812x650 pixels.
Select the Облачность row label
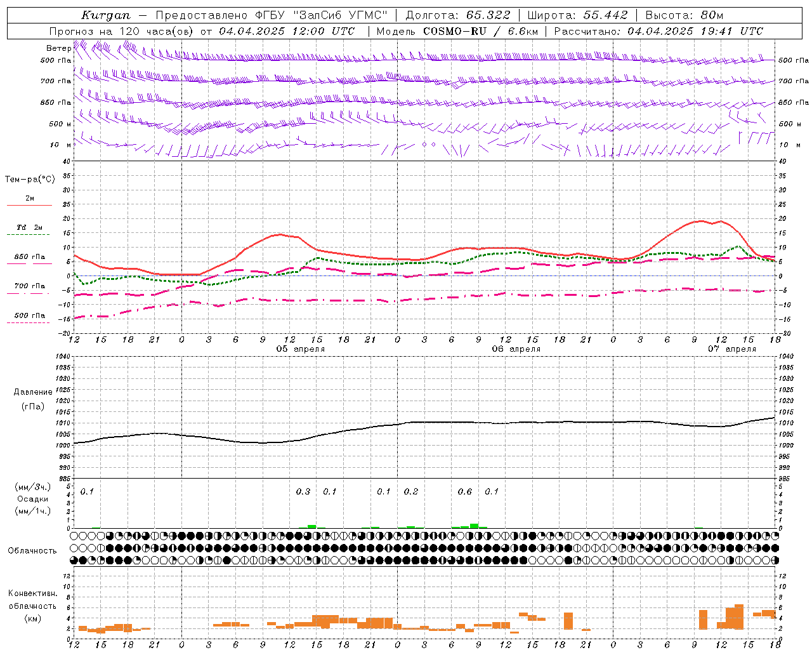point(32,551)
